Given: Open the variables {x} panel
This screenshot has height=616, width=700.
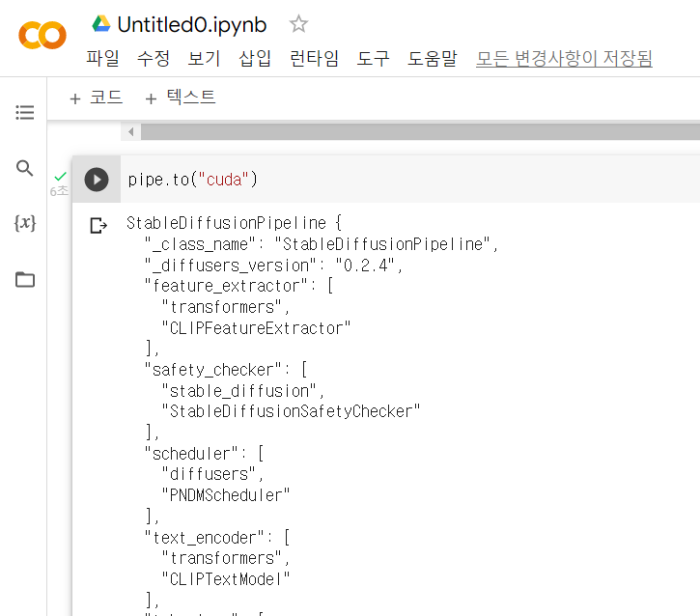Looking at the screenshot, I should pyautogui.click(x=24, y=223).
